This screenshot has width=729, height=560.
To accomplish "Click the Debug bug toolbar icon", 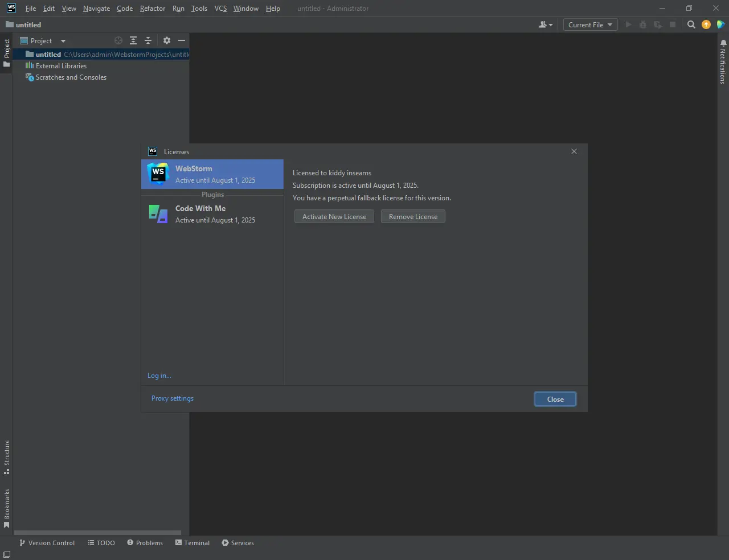I will tap(643, 24).
